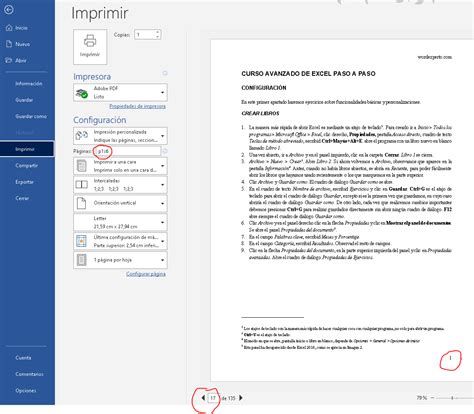This screenshot has width=474, height=414.
Task: Go back using the top-left arrow
Action: coord(9,10)
